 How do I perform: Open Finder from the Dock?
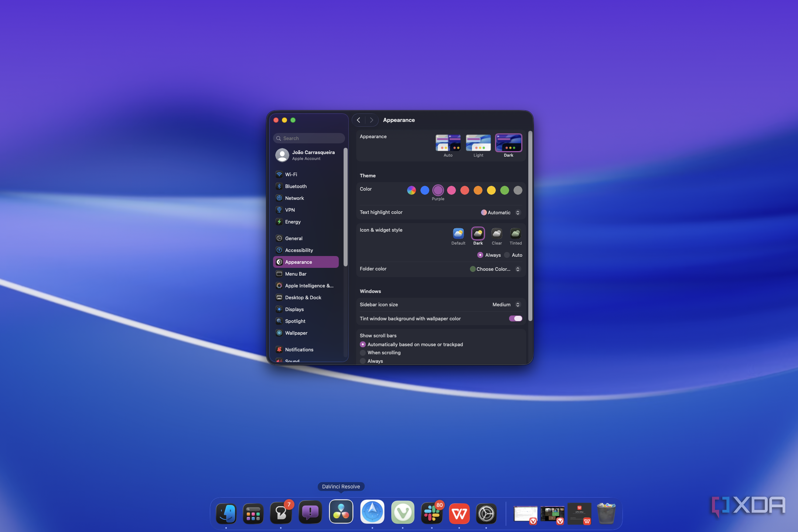(x=226, y=513)
